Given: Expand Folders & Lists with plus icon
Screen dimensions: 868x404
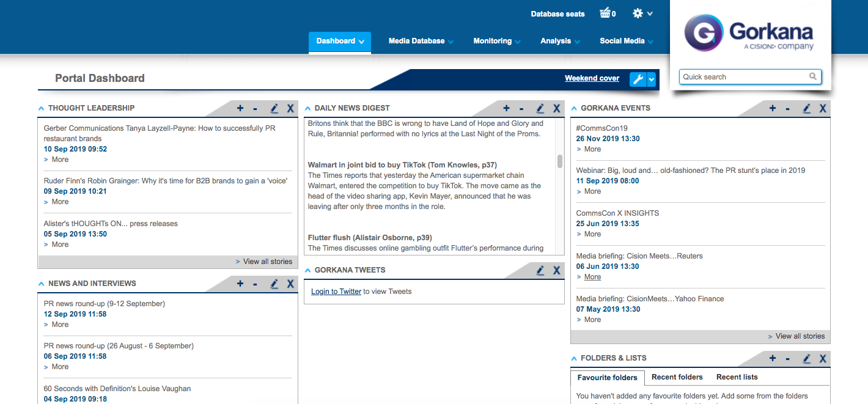Looking at the screenshot, I should pyautogui.click(x=773, y=359).
